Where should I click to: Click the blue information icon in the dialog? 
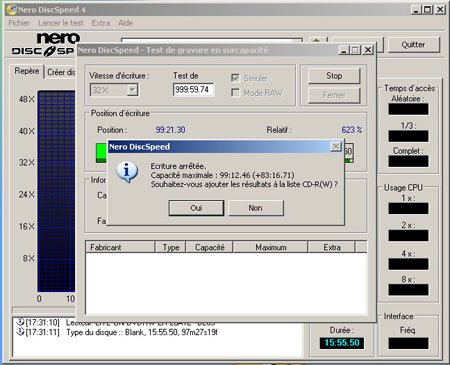coord(127,172)
